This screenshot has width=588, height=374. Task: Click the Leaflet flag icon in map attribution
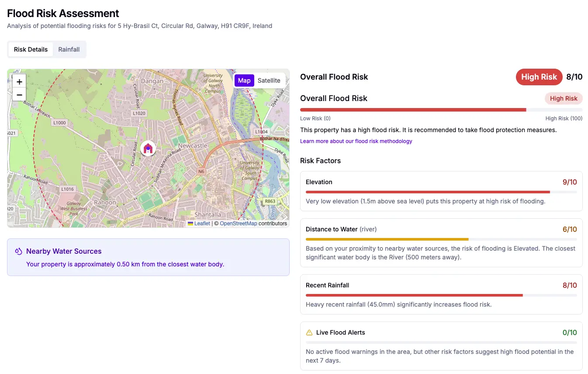pos(190,223)
